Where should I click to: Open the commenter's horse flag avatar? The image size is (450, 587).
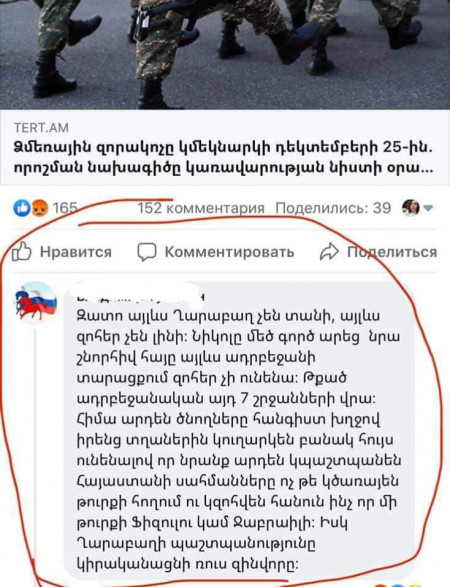pos(36,302)
